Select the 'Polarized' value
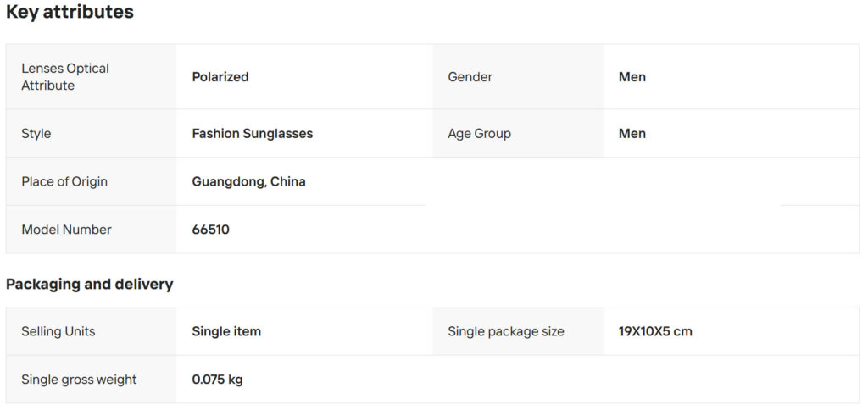This screenshot has height=410, width=868. click(220, 77)
